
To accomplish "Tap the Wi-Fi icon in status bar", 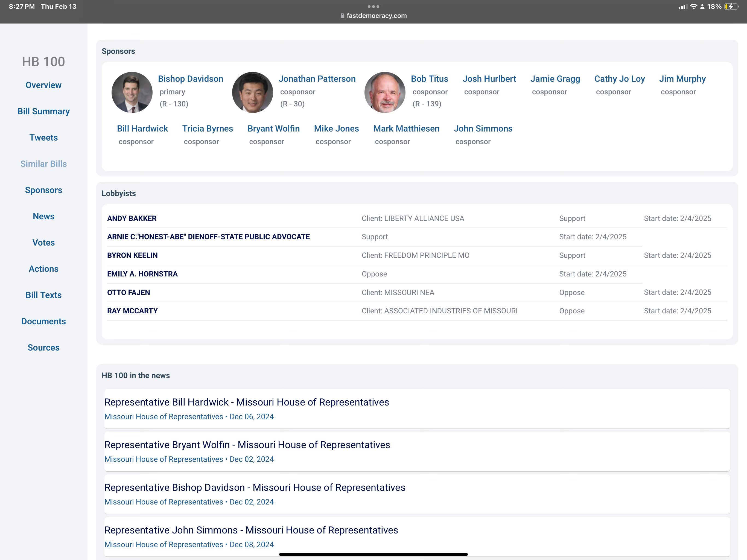I will 693,6.
